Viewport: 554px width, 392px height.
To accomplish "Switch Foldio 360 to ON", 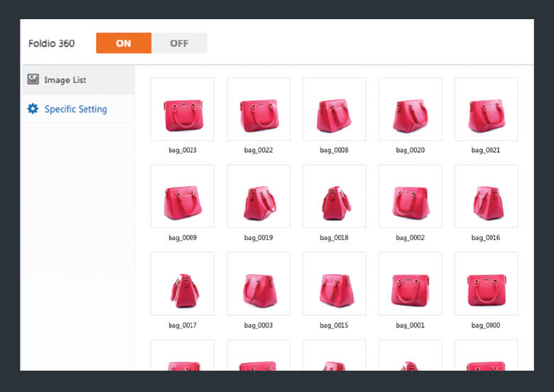I will tap(124, 43).
